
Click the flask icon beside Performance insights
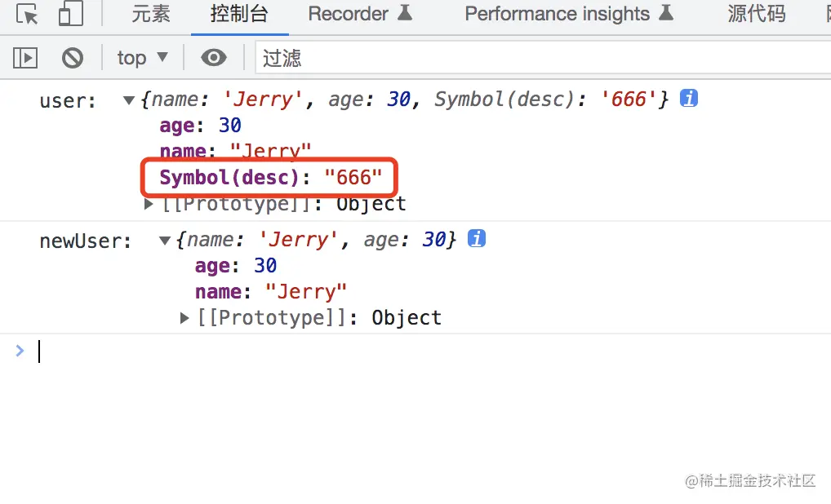click(666, 14)
